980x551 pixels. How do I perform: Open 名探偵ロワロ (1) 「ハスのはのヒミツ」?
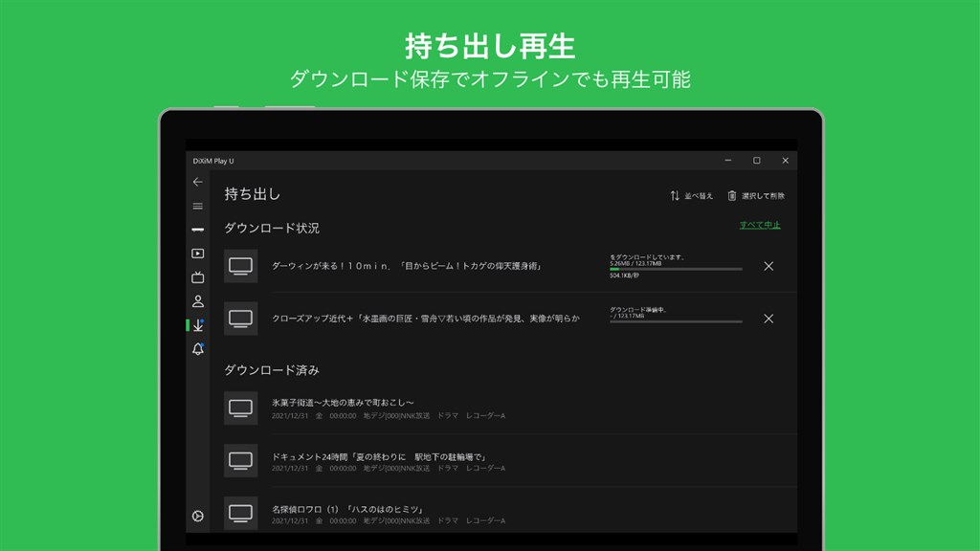coord(348,509)
